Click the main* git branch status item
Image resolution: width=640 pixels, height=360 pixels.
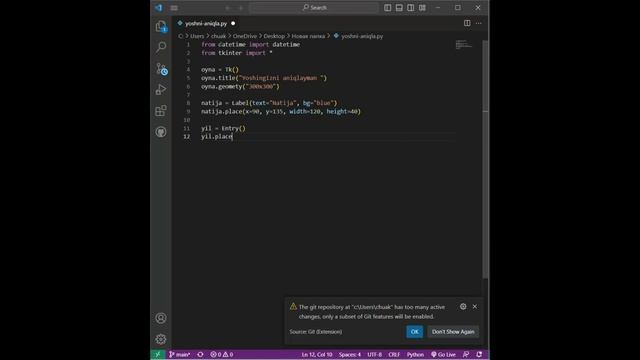(180, 355)
